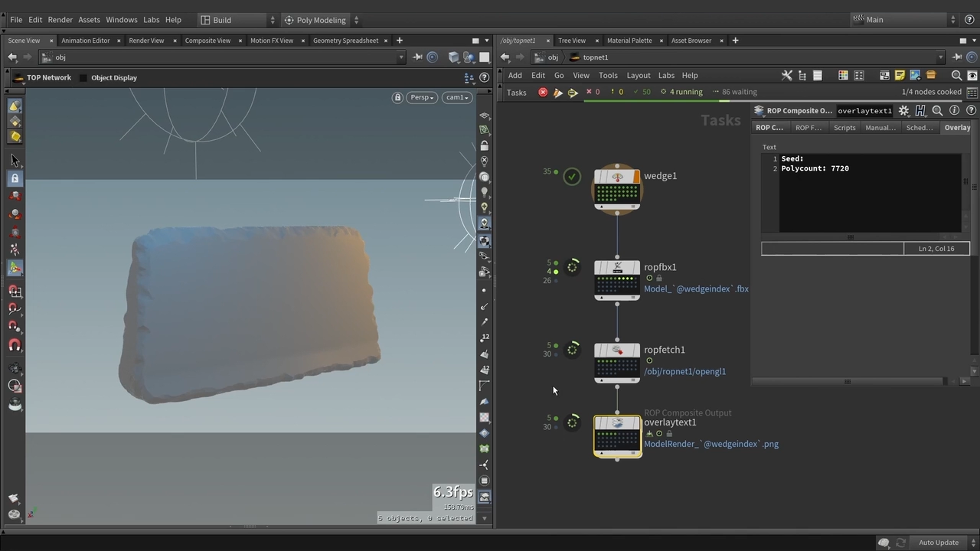Open the parameter gear menu icon
Viewport: 980px width, 551px height.
pyautogui.click(x=903, y=110)
